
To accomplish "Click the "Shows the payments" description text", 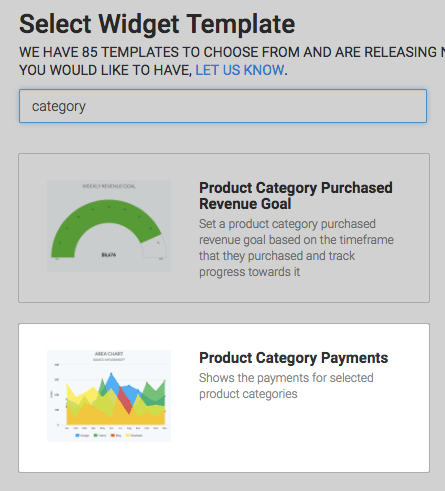I will [x=286, y=386].
